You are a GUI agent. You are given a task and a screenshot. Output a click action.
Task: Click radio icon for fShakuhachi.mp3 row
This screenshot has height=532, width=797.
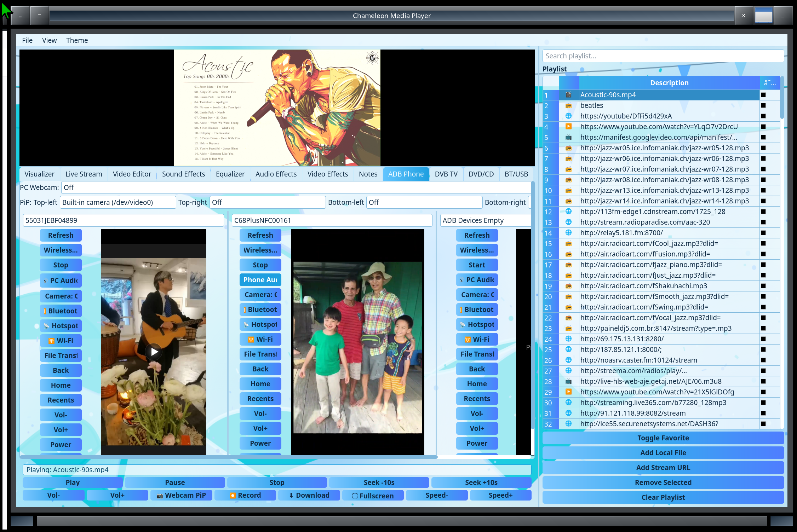(x=569, y=286)
